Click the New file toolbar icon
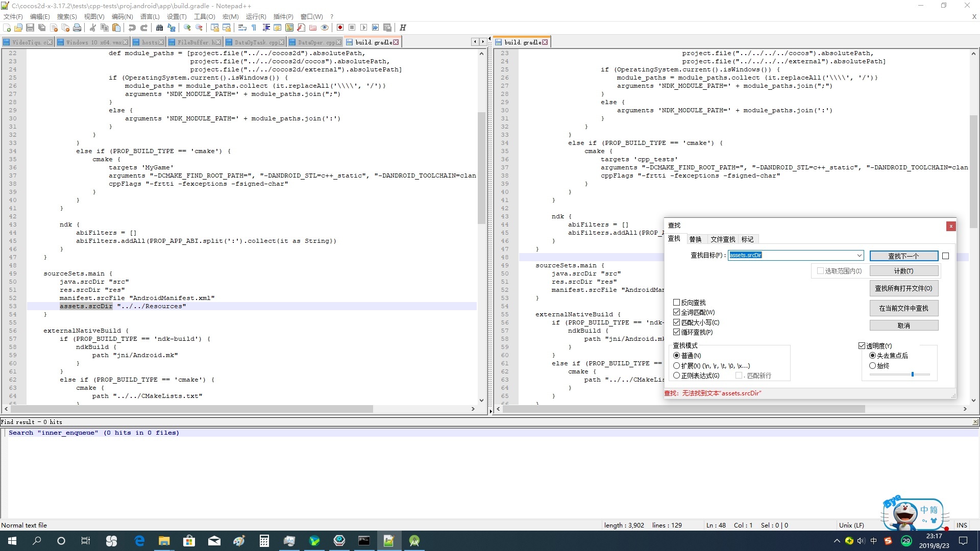The image size is (980, 551). [x=7, y=28]
